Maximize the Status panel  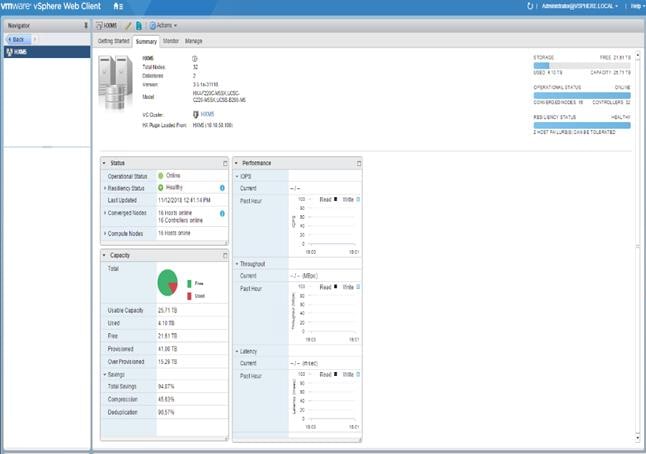(x=225, y=164)
